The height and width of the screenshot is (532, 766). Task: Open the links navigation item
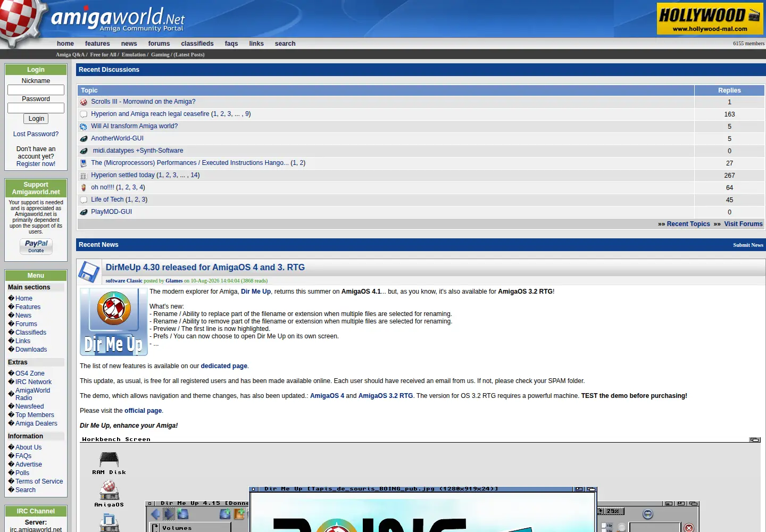(x=256, y=44)
